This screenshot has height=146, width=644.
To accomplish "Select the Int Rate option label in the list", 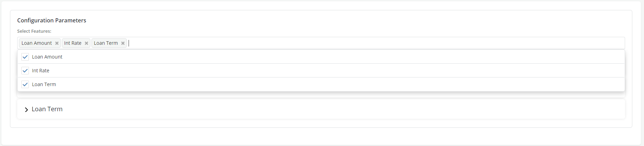I will pos(41,71).
